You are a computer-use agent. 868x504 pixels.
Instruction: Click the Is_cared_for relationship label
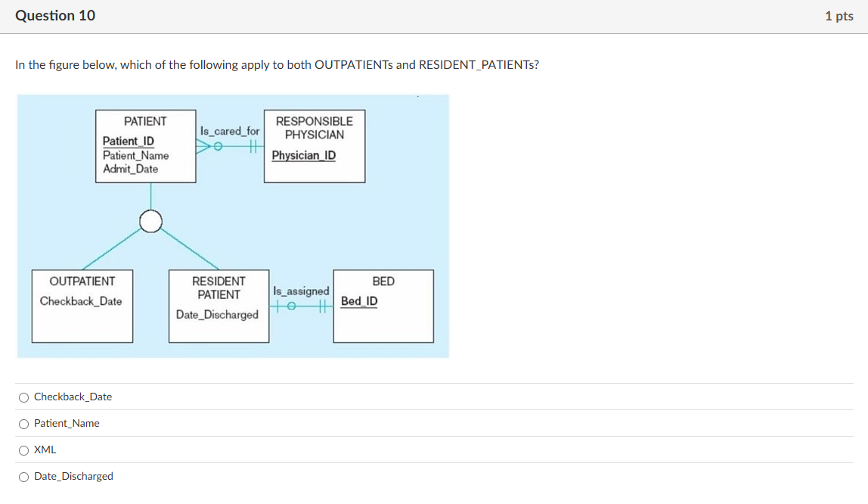click(230, 131)
